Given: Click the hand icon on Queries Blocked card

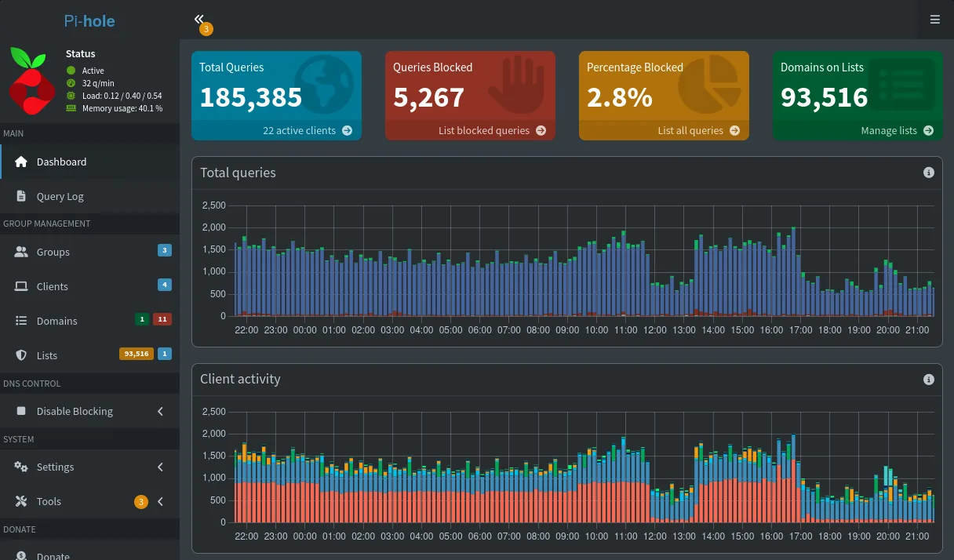Looking at the screenshot, I should pyautogui.click(x=516, y=85).
